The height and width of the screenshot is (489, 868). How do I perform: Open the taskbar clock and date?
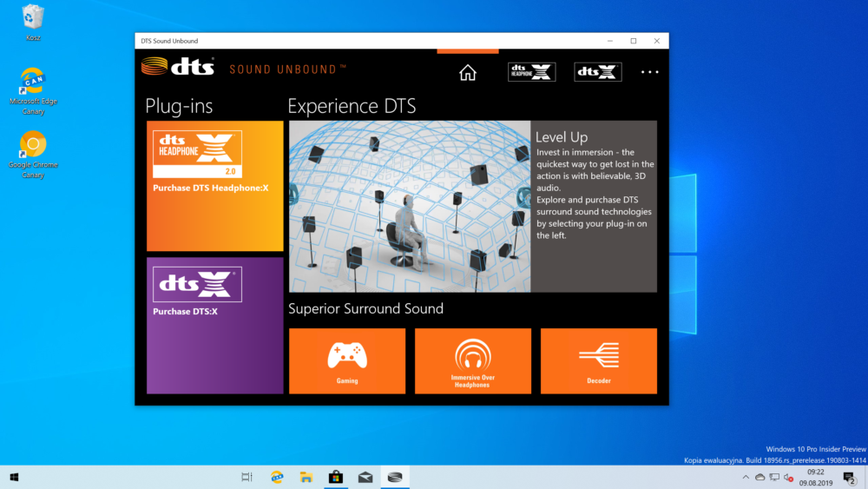pos(815,478)
